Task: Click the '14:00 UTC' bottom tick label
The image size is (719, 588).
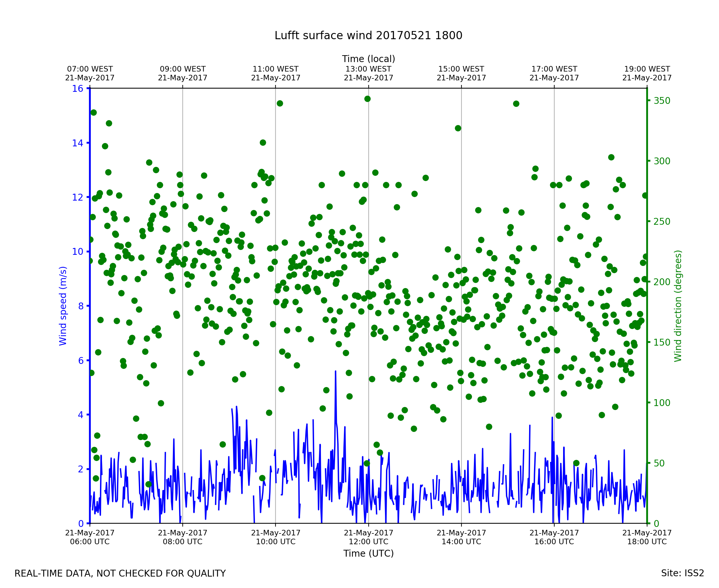Action: tap(461, 542)
